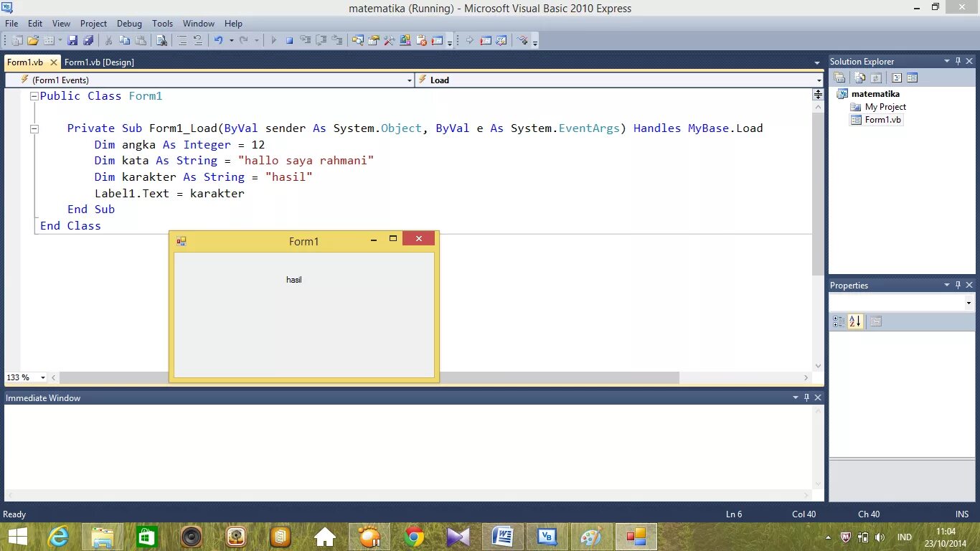Click the Step Over debug icon
This screenshot has width=980, height=551.
pyautogui.click(x=321, y=40)
